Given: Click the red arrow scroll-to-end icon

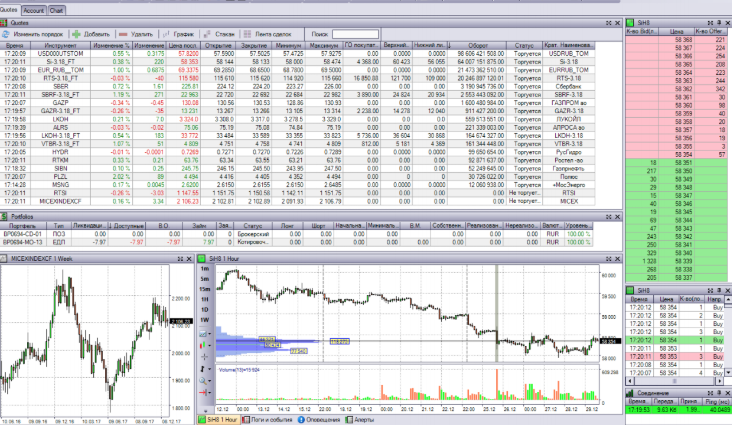Looking at the screenshot, I should (203, 392).
